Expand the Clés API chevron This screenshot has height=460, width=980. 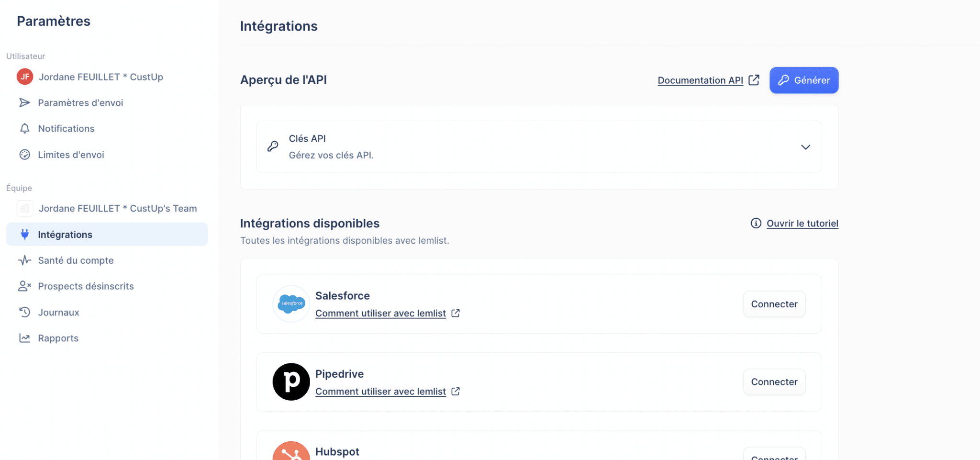click(806, 147)
